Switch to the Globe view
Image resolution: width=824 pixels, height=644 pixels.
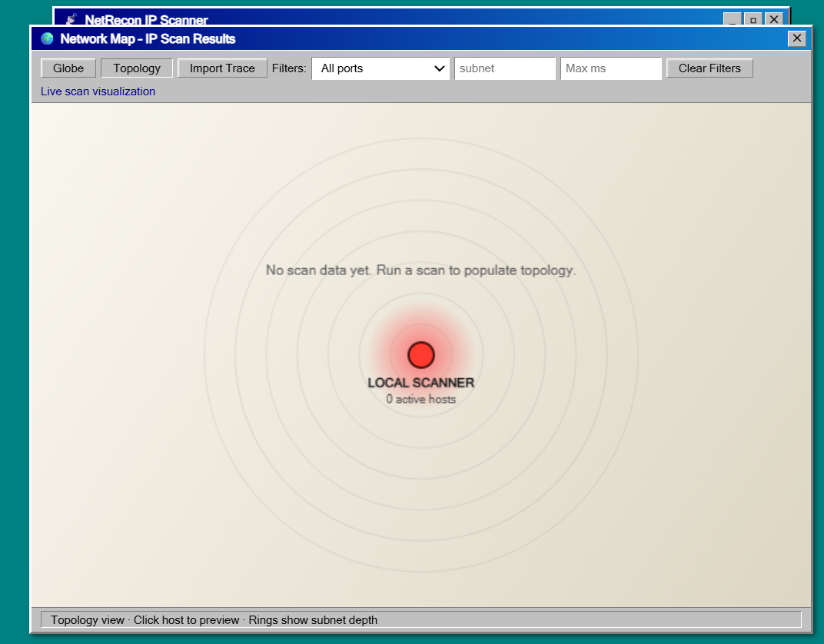68,68
